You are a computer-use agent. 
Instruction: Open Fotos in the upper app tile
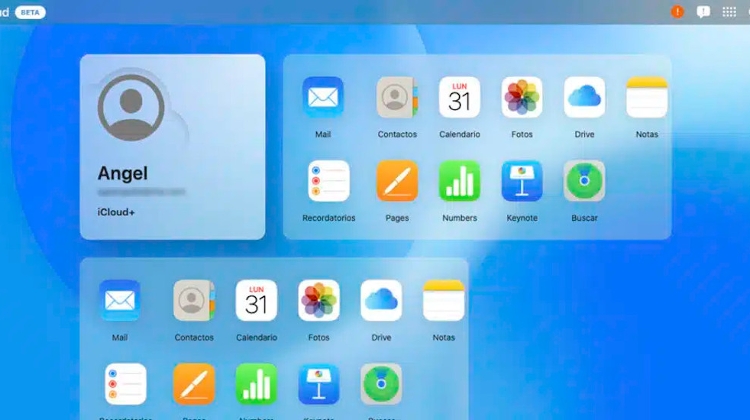(x=522, y=98)
